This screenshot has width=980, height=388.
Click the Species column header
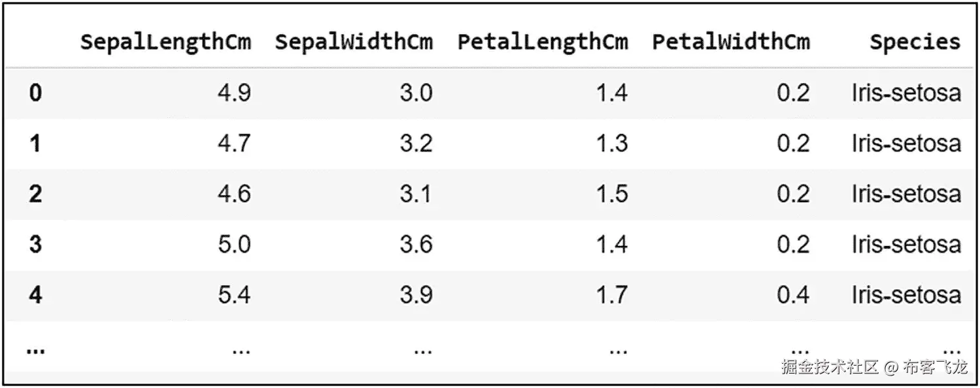915,42
